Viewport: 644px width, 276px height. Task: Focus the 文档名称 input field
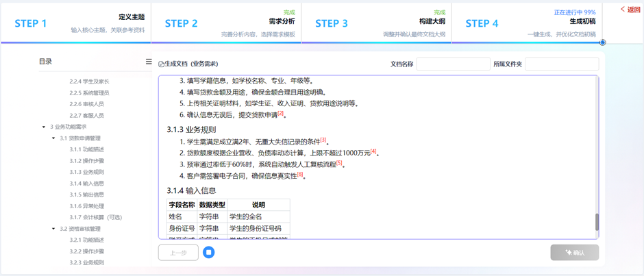[453, 64]
